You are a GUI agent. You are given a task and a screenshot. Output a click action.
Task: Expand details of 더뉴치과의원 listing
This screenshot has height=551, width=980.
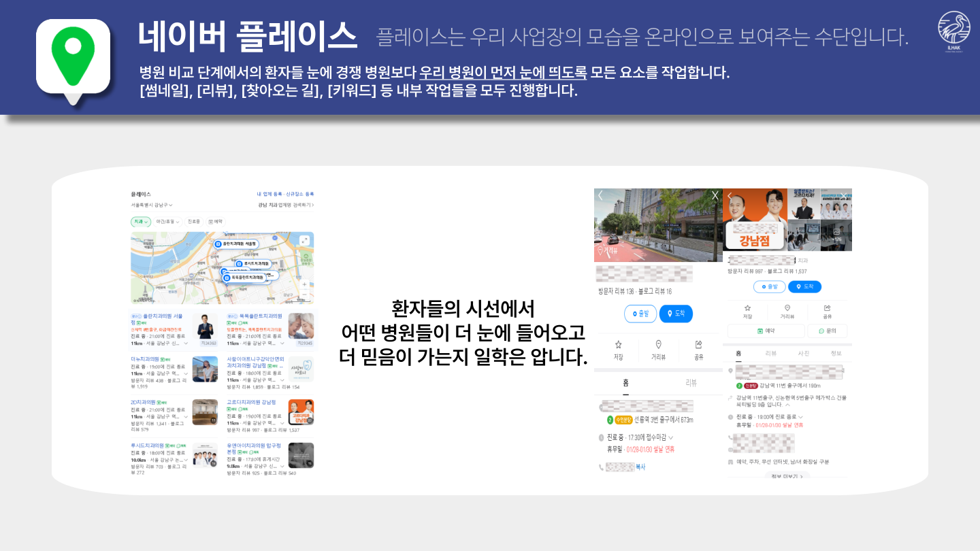click(x=186, y=373)
